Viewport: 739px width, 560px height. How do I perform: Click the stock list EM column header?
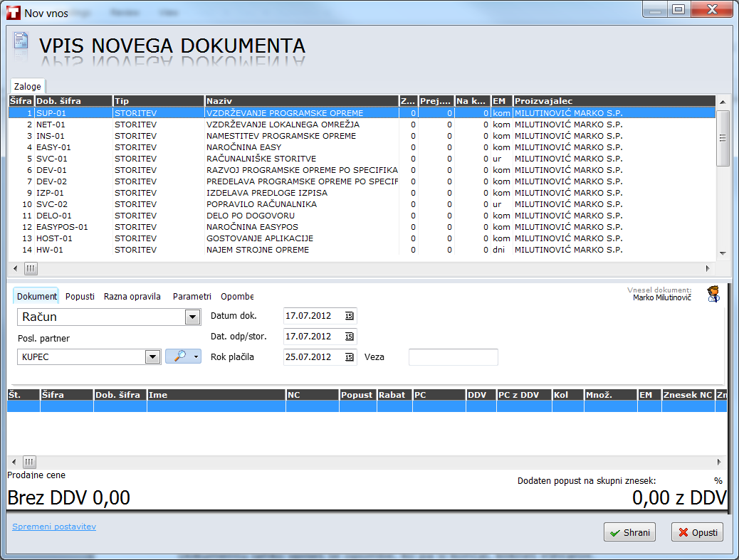pyautogui.click(x=502, y=101)
